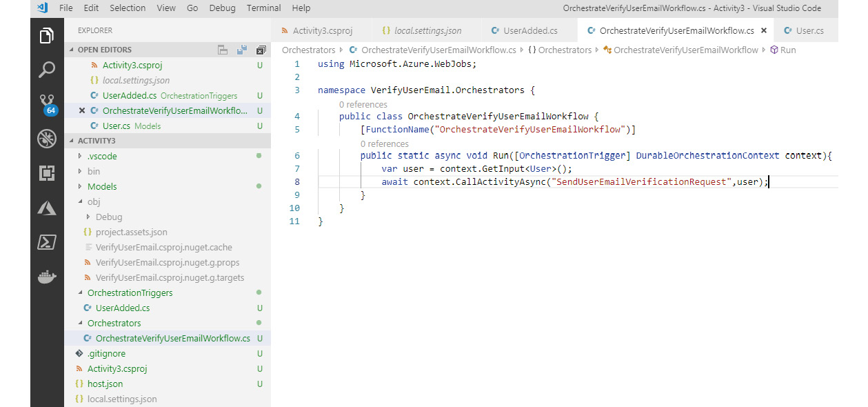Switch to the Activity3.csproj tab
The width and height of the screenshot is (868, 407).
(322, 30)
